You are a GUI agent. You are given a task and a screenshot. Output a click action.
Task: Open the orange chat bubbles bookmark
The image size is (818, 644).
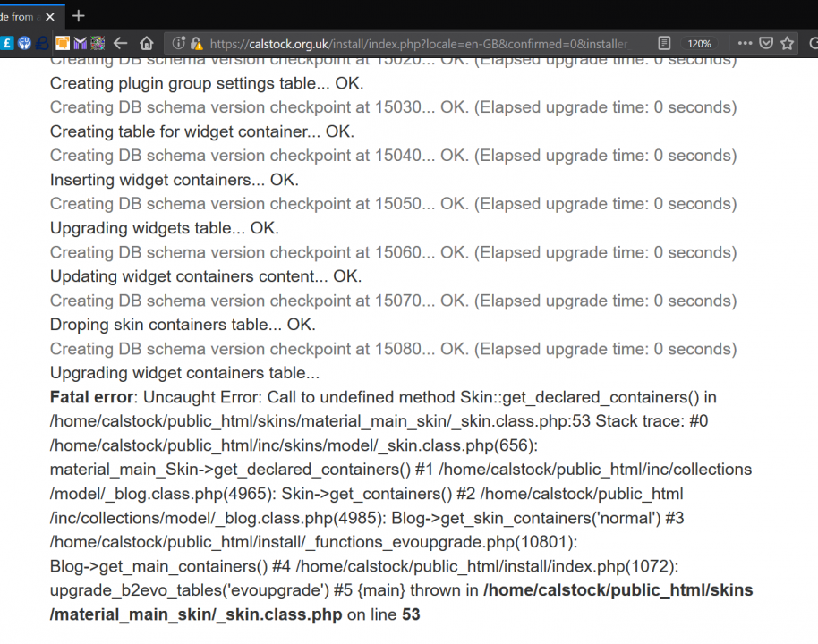point(63,43)
